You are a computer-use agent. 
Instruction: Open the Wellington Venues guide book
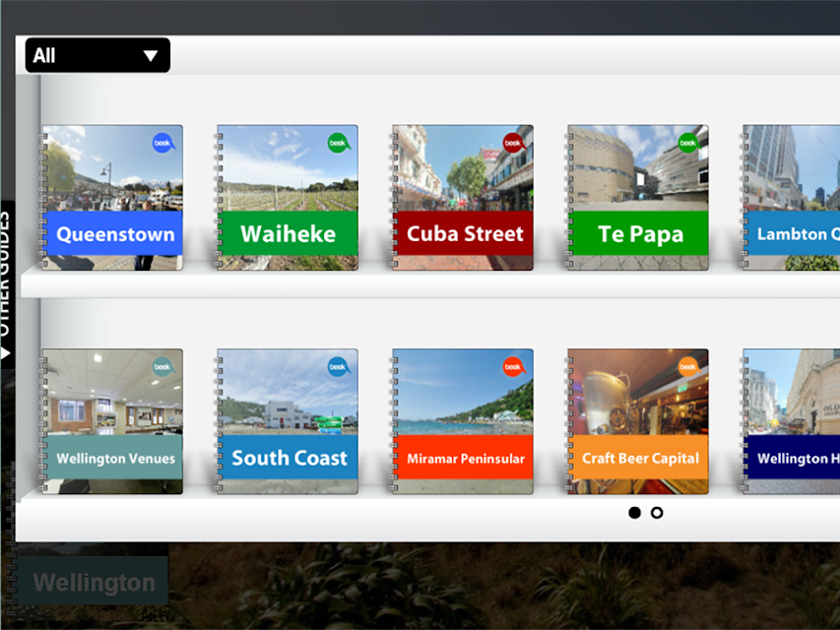click(112, 421)
